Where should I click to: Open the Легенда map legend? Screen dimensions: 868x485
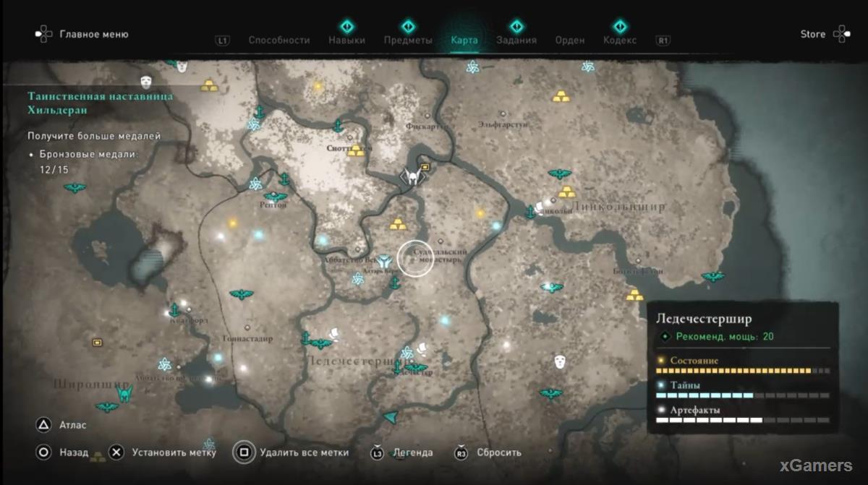(x=401, y=452)
